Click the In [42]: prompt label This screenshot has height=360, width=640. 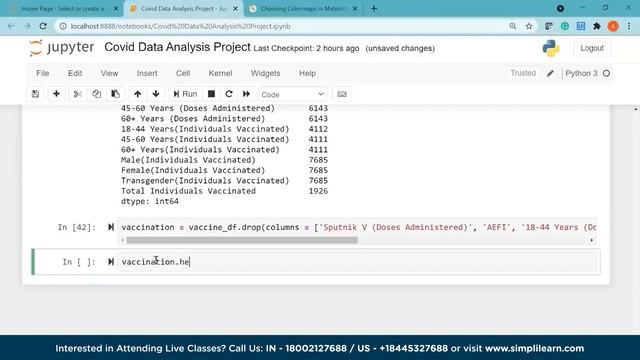[x=77, y=227]
